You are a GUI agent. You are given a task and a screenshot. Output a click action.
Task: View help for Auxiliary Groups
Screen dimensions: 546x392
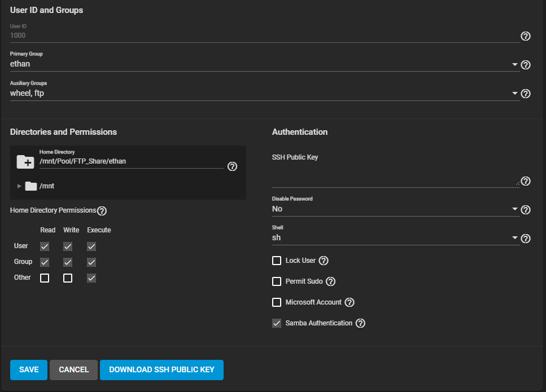[x=526, y=94]
